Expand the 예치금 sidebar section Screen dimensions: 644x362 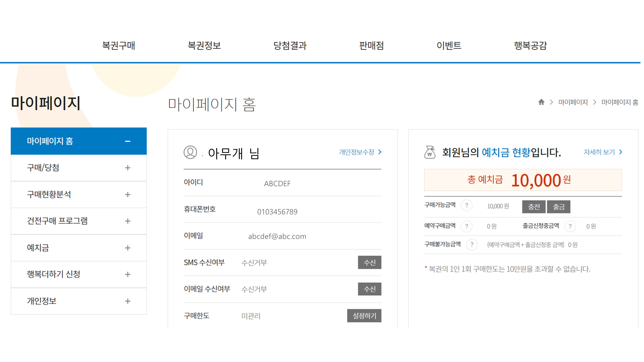coord(128,248)
